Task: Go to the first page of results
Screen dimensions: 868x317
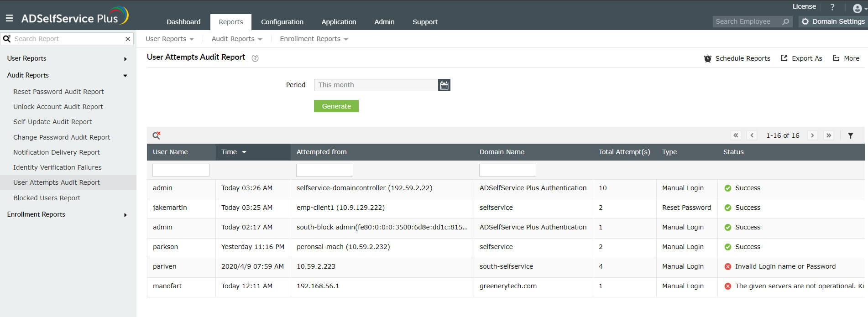Action: pyautogui.click(x=736, y=135)
